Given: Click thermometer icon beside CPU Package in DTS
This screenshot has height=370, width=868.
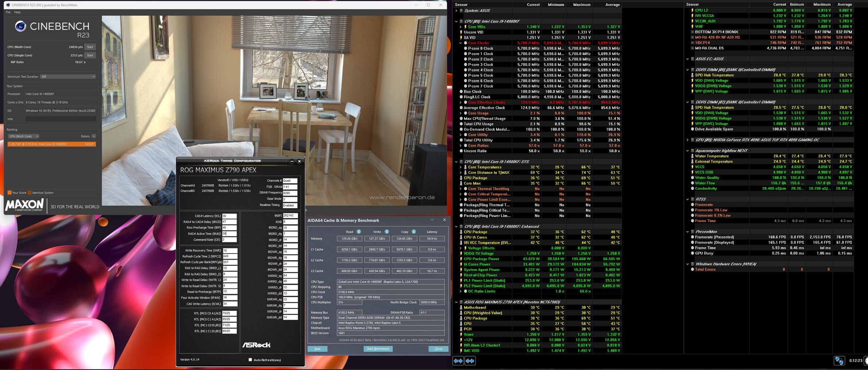Looking at the screenshot, I should pos(461,178).
